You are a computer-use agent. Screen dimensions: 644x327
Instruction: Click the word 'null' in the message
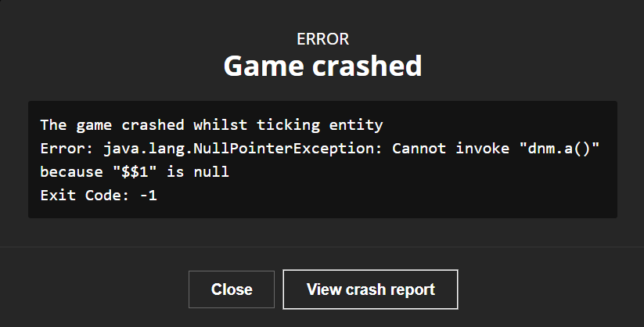(x=211, y=172)
